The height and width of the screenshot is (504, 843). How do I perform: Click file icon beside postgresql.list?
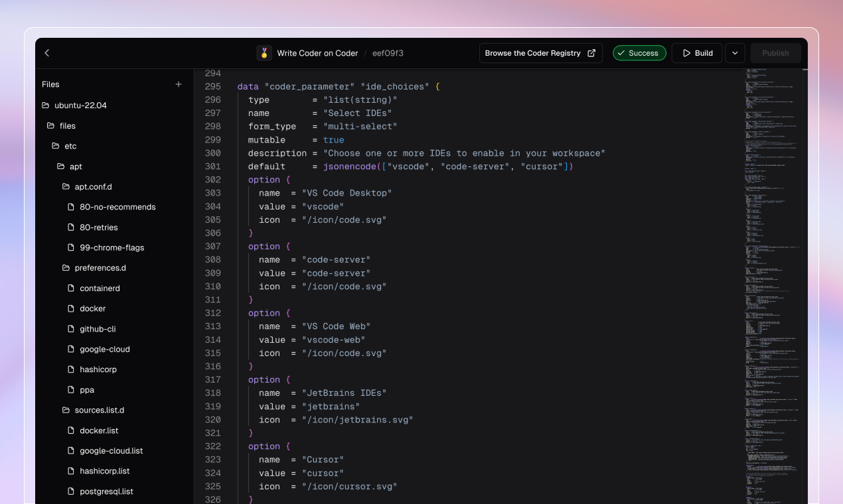pyautogui.click(x=72, y=491)
